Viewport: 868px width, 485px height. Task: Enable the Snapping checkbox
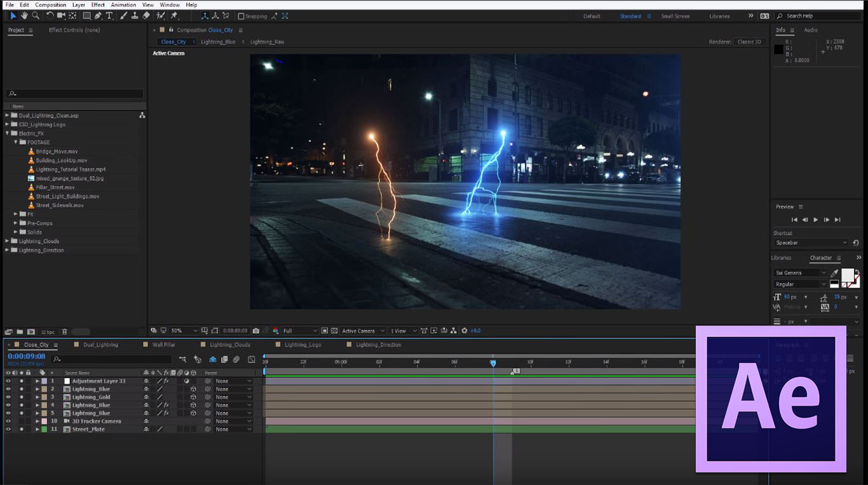coord(241,17)
